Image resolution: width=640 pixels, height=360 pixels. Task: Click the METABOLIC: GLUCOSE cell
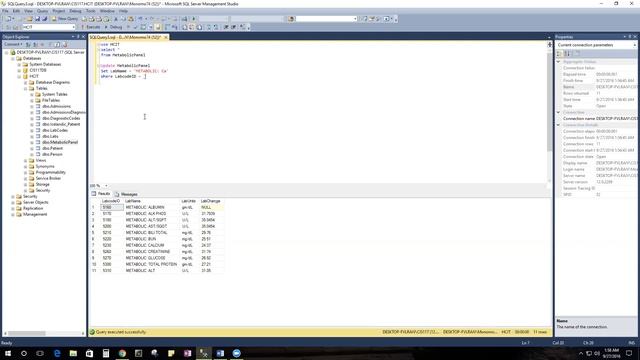click(152, 258)
